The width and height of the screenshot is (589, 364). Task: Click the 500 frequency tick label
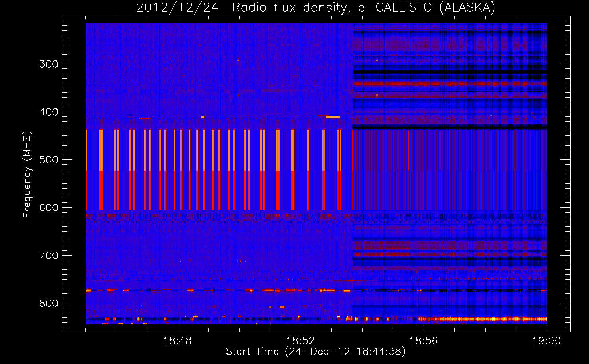pyautogui.click(x=49, y=160)
